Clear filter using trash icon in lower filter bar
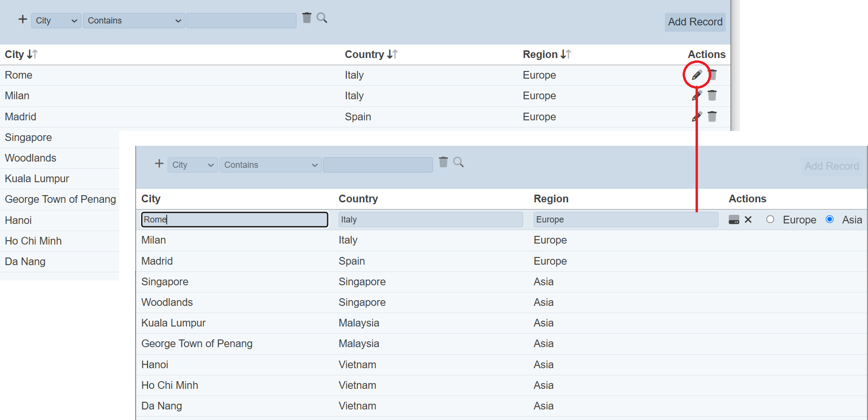The height and width of the screenshot is (420, 868). (x=443, y=162)
